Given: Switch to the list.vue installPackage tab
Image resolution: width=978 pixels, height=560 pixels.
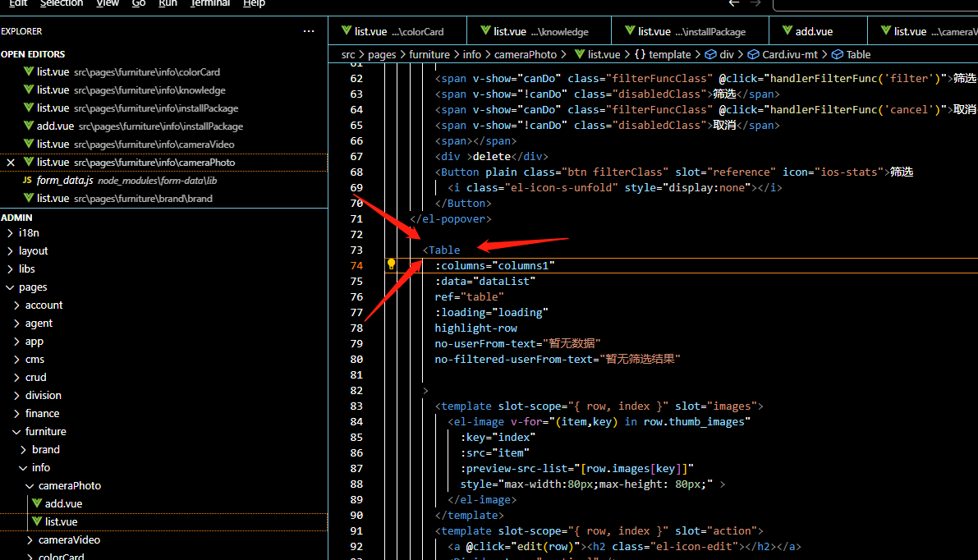Looking at the screenshot, I should pos(691,32).
